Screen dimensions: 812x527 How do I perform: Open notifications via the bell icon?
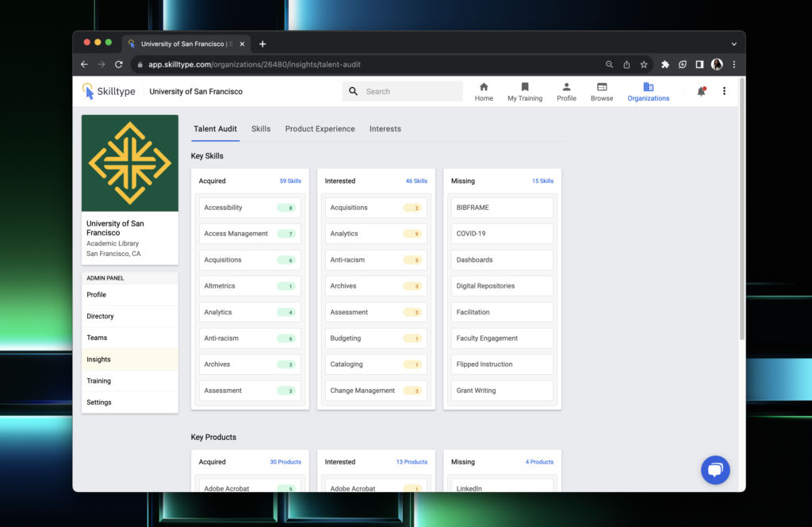tap(701, 91)
